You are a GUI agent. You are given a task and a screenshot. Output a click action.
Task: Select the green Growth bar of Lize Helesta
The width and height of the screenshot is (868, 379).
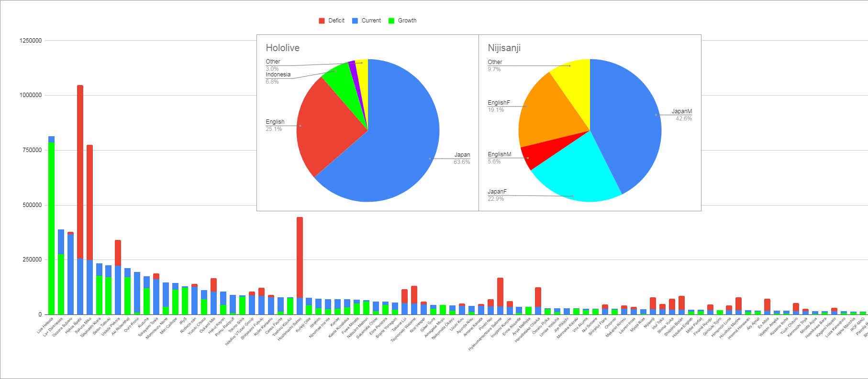pyautogui.click(x=51, y=228)
